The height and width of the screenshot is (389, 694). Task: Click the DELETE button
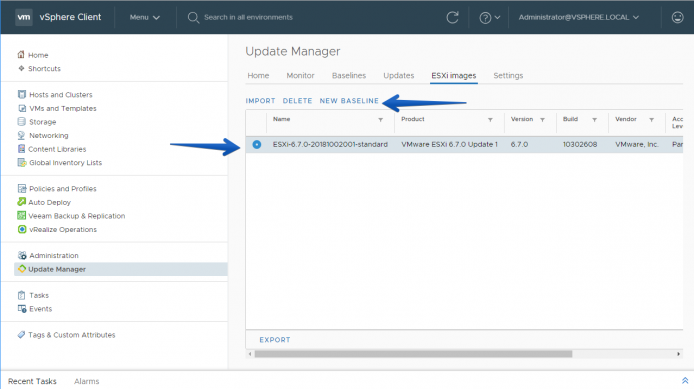pyautogui.click(x=297, y=101)
